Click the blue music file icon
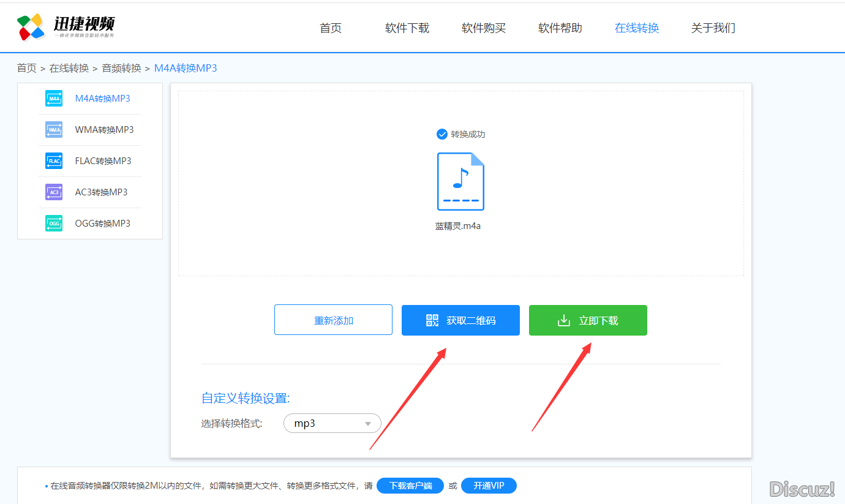 [x=460, y=181]
